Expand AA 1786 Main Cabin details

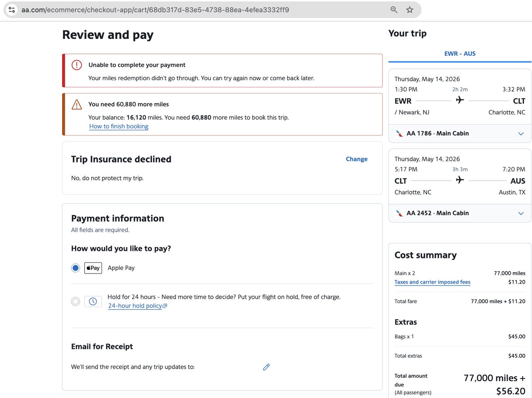pos(521,133)
